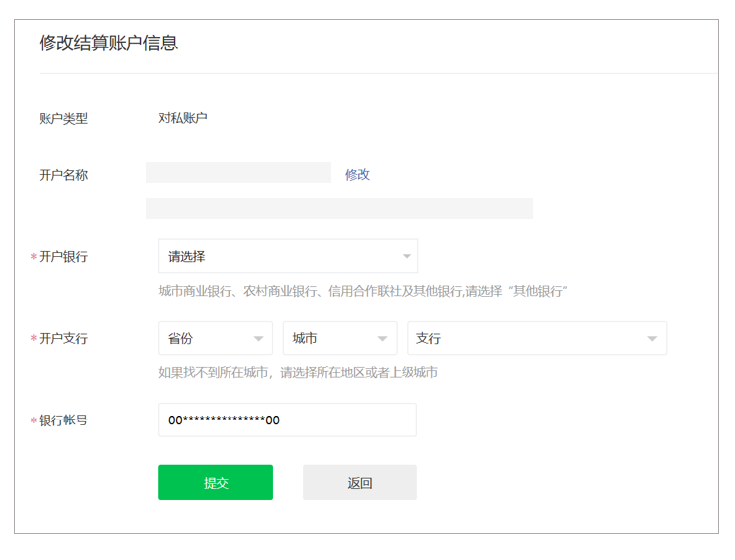735x560 pixels.
Task: Click the 修改结算账户信息 page heading
Action: [x=108, y=44]
